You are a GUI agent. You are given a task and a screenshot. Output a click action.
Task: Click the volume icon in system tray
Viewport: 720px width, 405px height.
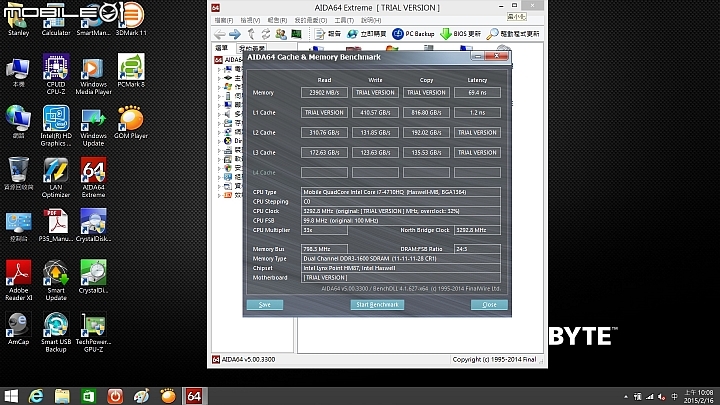[661, 397]
